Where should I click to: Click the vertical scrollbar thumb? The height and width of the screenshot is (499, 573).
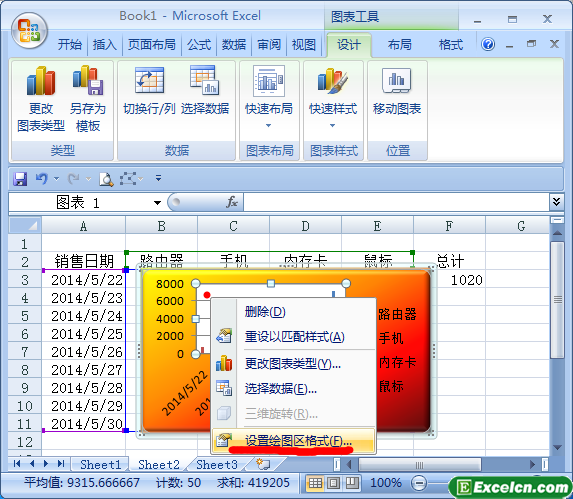(x=557, y=300)
